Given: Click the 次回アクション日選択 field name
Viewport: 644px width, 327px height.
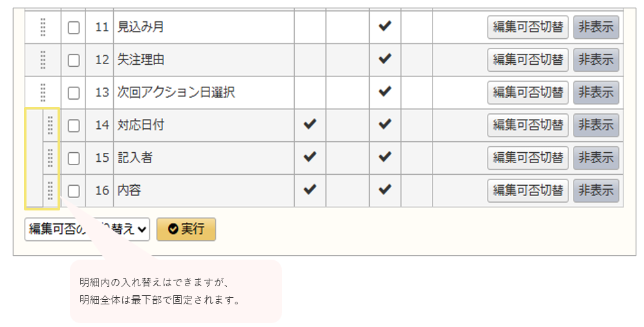Looking at the screenshot, I should tap(176, 93).
